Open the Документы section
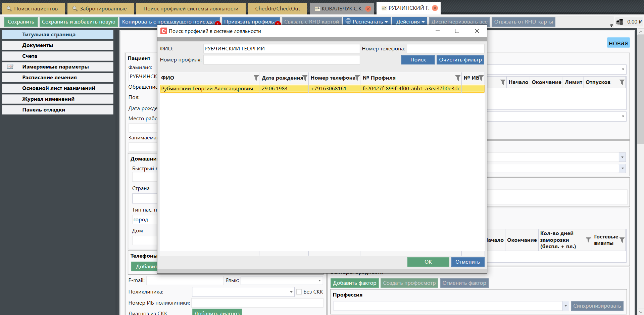This screenshot has width=644, height=315. [58, 45]
